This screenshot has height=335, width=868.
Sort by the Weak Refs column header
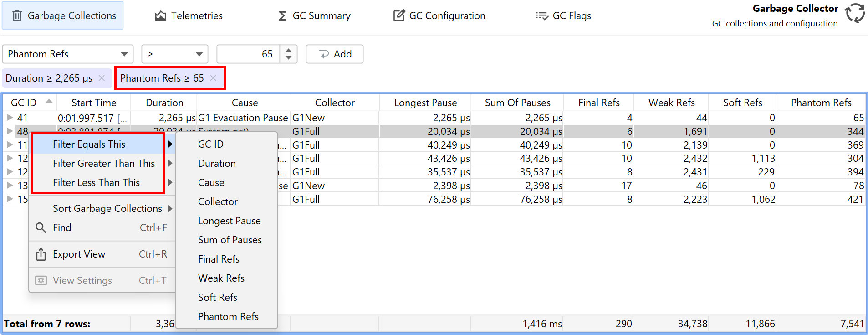tap(671, 103)
